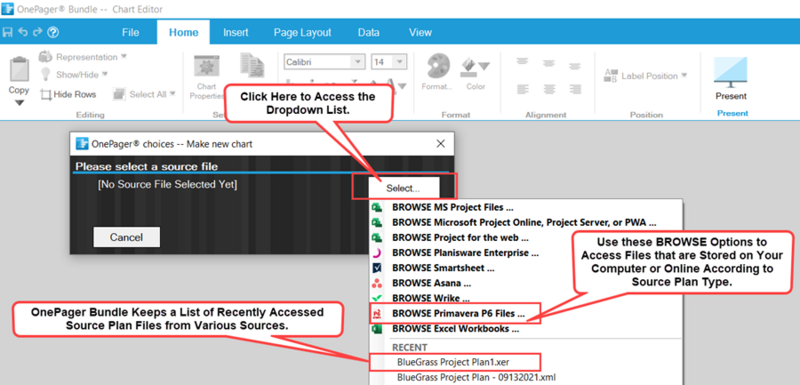Screen dimensions: 800x385
Task: Switch to the View tab
Action: point(420,32)
